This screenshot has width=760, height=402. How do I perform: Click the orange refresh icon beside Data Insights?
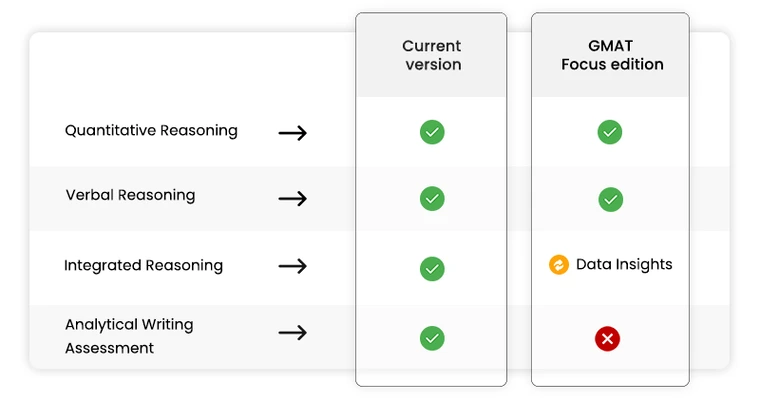[x=559, y=265]
